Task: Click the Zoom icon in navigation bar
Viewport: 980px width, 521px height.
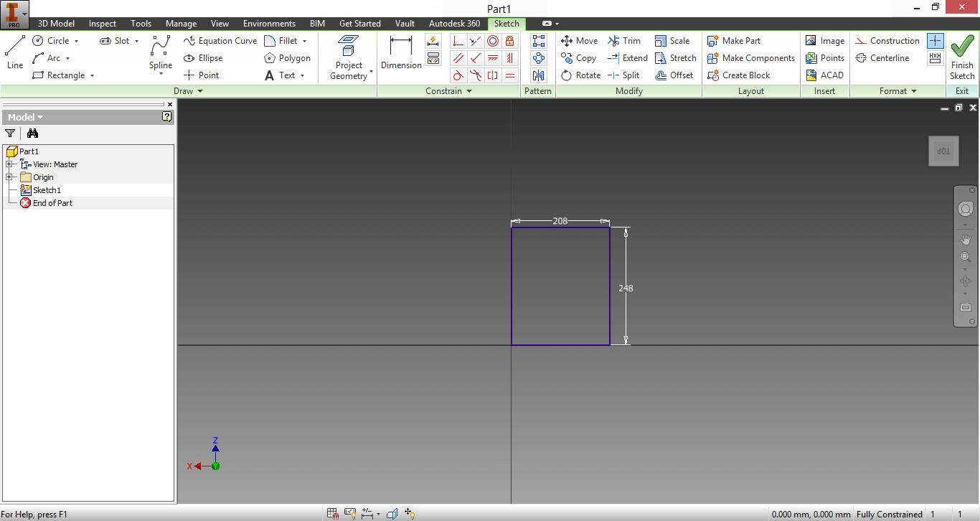Action: click(966, 257)
